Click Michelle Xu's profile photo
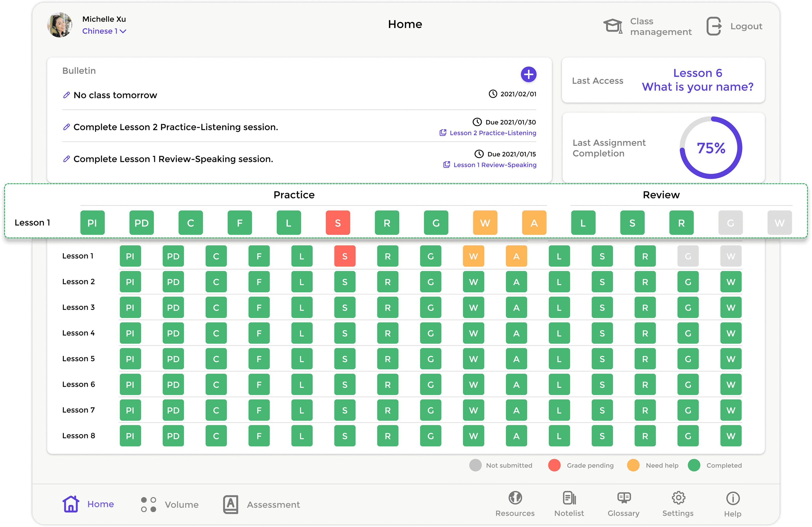The image size is (812, 527). (60, 25)
